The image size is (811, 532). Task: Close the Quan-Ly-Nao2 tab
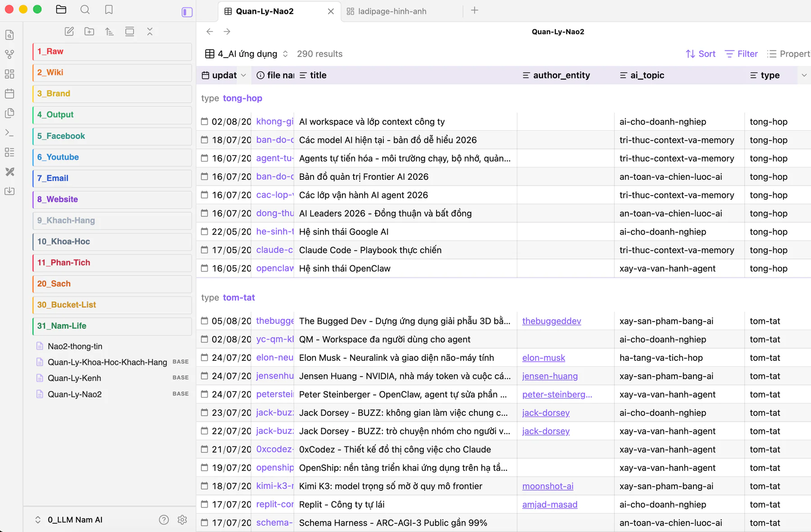point(331,11)
